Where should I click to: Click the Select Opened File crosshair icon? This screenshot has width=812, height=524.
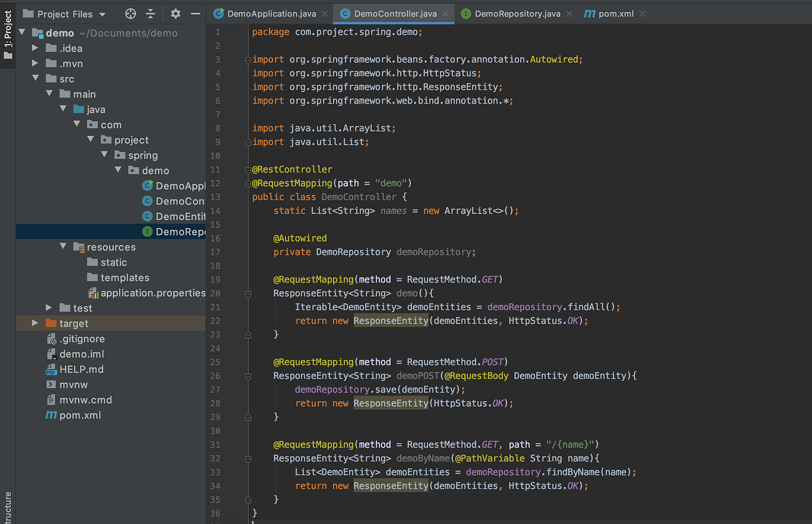(x=131, y=13)
